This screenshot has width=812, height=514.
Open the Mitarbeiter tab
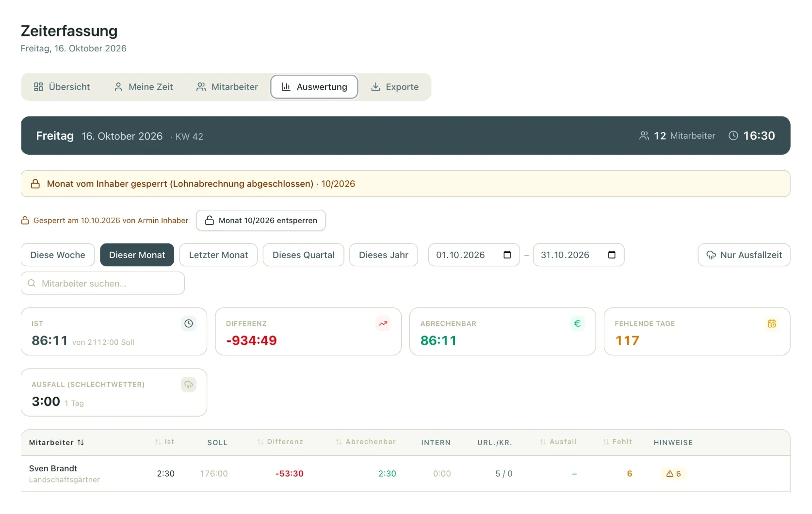[x=227, y=87]
